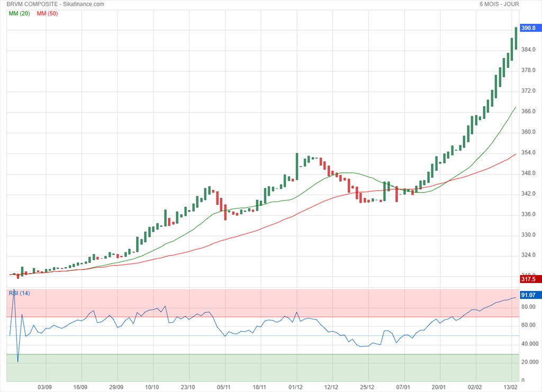Click the 20/01 date axis label
Screen dimensions: 542x392
[x=440, y=387]
